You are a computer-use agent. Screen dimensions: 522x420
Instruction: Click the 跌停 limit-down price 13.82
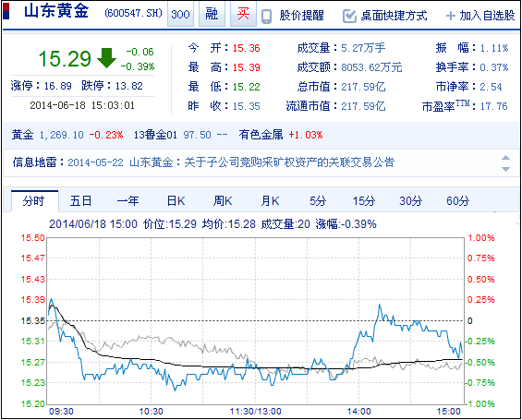click(x=128, y=86)
